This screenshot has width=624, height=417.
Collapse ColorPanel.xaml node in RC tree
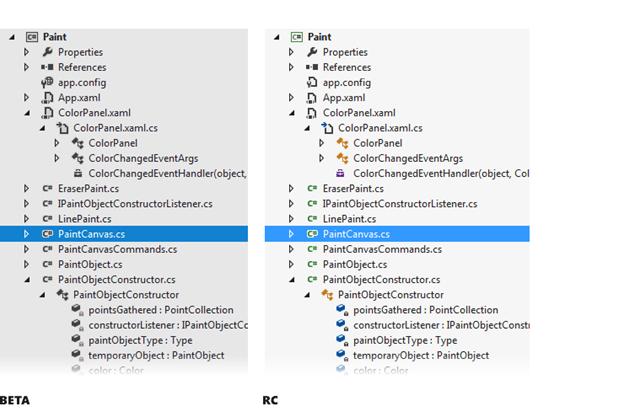point(292,113)
